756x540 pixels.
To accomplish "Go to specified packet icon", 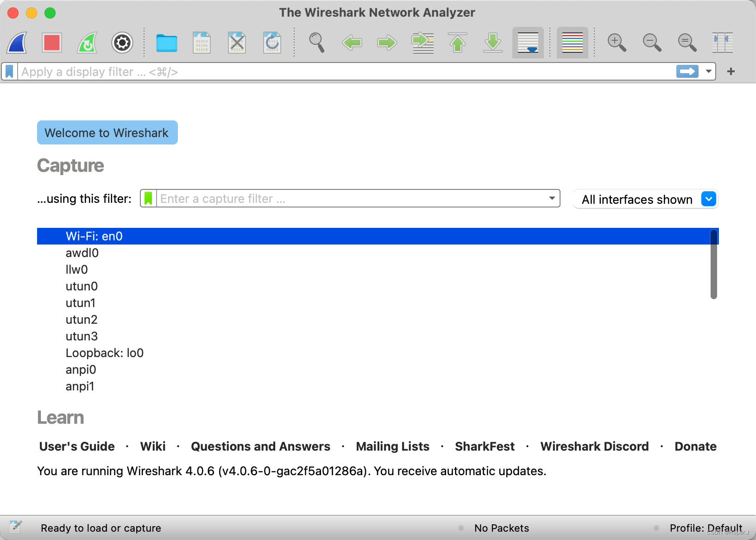I will coord(422,43).
